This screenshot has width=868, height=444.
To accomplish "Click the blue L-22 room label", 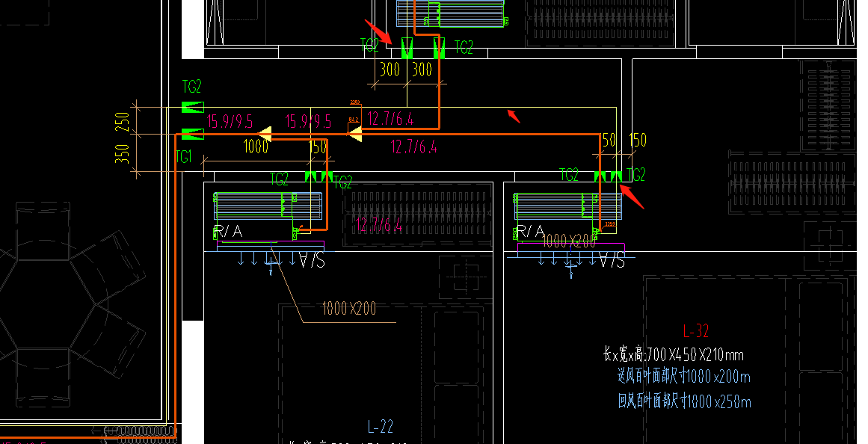I will [381, 426].
